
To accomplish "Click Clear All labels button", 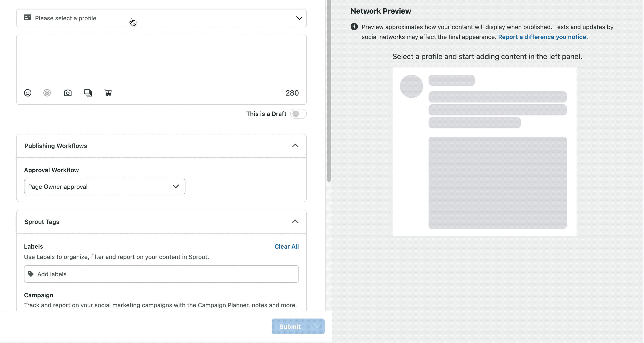I will [287, 246].
